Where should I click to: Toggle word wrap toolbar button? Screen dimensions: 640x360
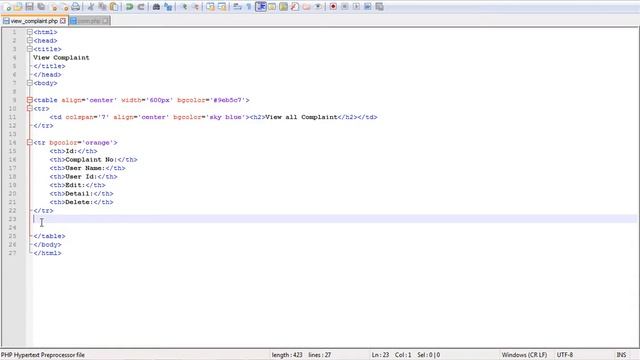pyautogui.click(x=237, y=7)
